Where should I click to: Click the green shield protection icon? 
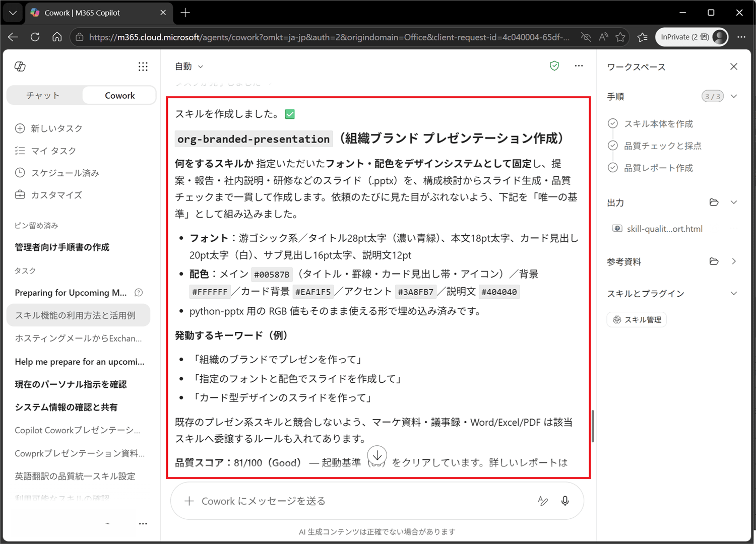[x=554, y=66]
